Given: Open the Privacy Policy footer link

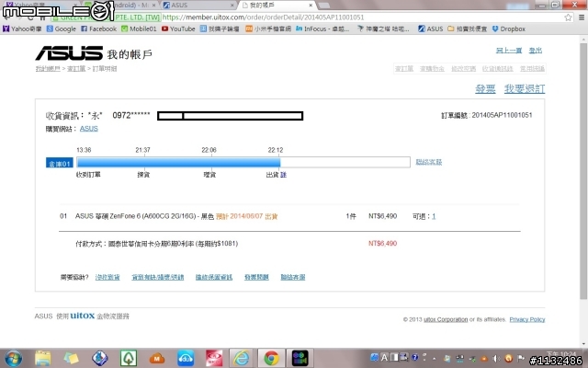Looking at the screenshot, I should (527, 319).
